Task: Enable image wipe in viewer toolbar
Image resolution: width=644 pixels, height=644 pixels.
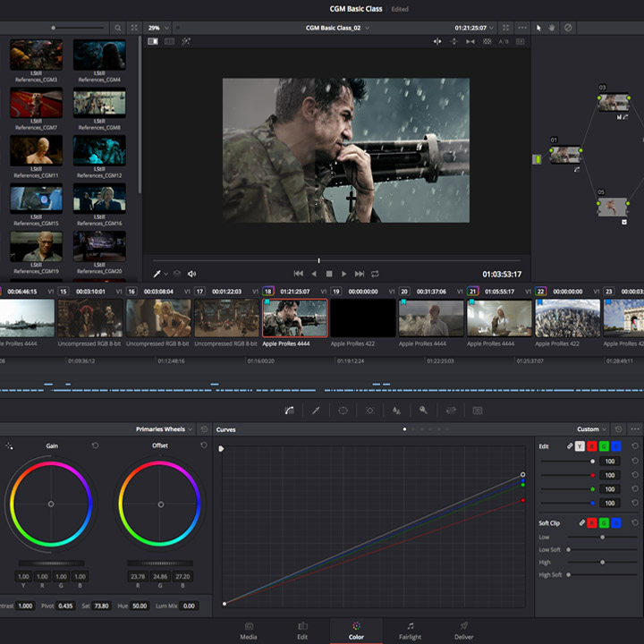Action: click(x=153, y=41)
